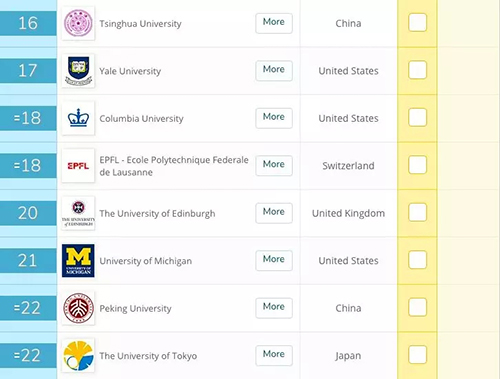Screen dimensions: 500x379
Task: Open the University of Michigan M logo
Action: 78,261
